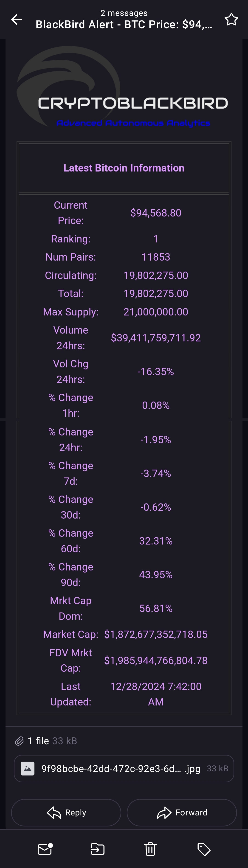Tap the Market Cap value
The image size is (248, 868).
(156, 635)
